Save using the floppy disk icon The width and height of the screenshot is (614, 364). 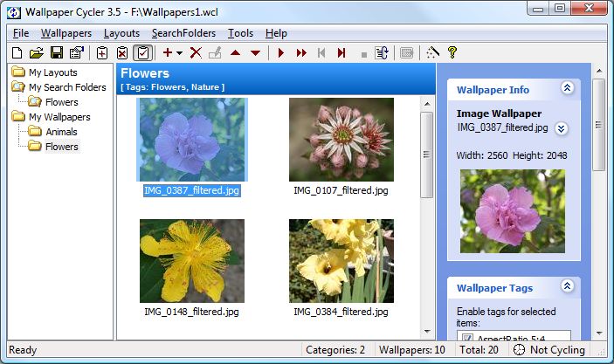[x=56, y=53]
